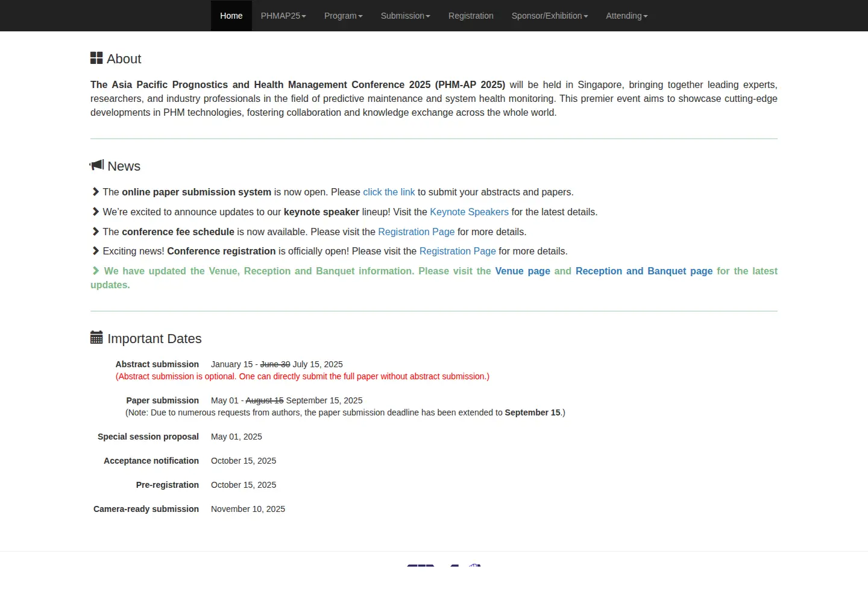Open the PHMAP25 dropdown menu

[x=283, y=16]
